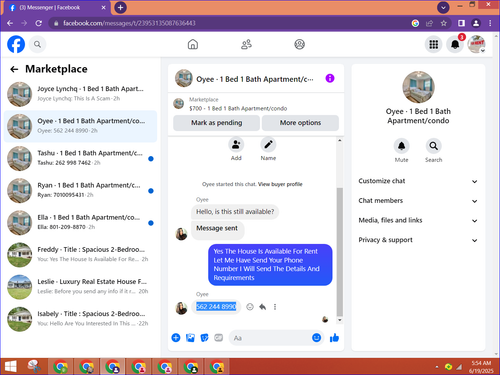Viewport: 500px width, 375px height.
Task: Search in conversation magnifier icon
Action: [433, 146]
